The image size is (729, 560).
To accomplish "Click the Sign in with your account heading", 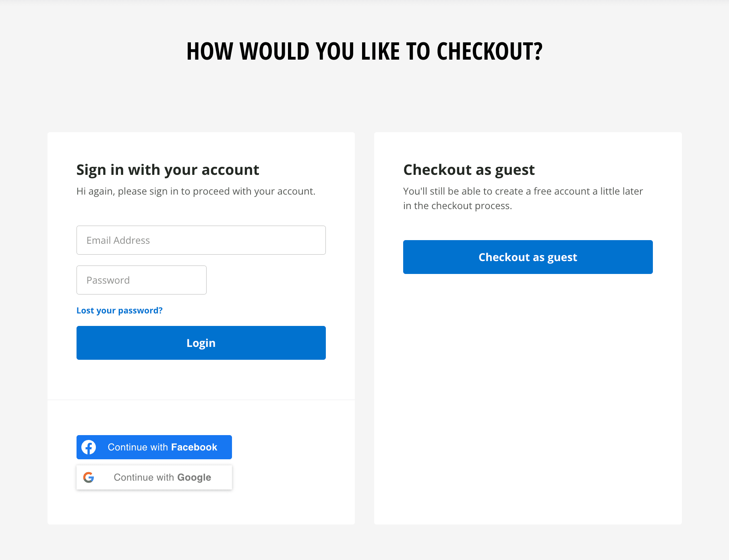I will click(168, 170).
